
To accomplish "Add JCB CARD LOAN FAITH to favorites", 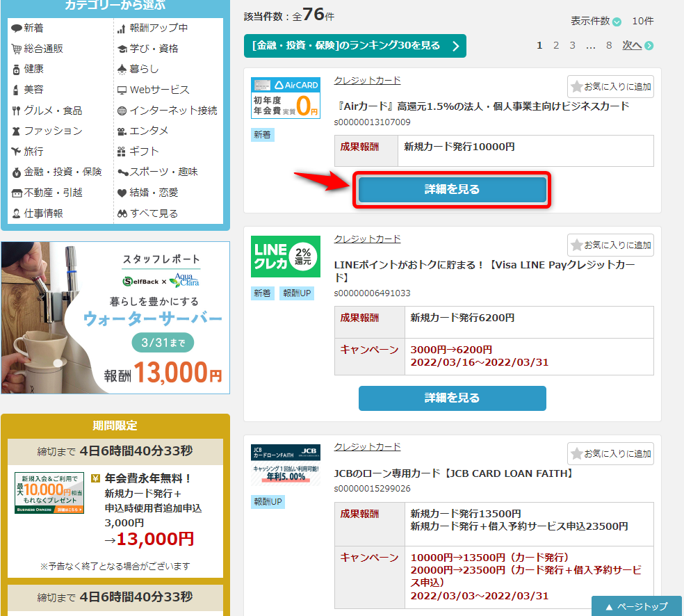I will [x=610, y=453].
